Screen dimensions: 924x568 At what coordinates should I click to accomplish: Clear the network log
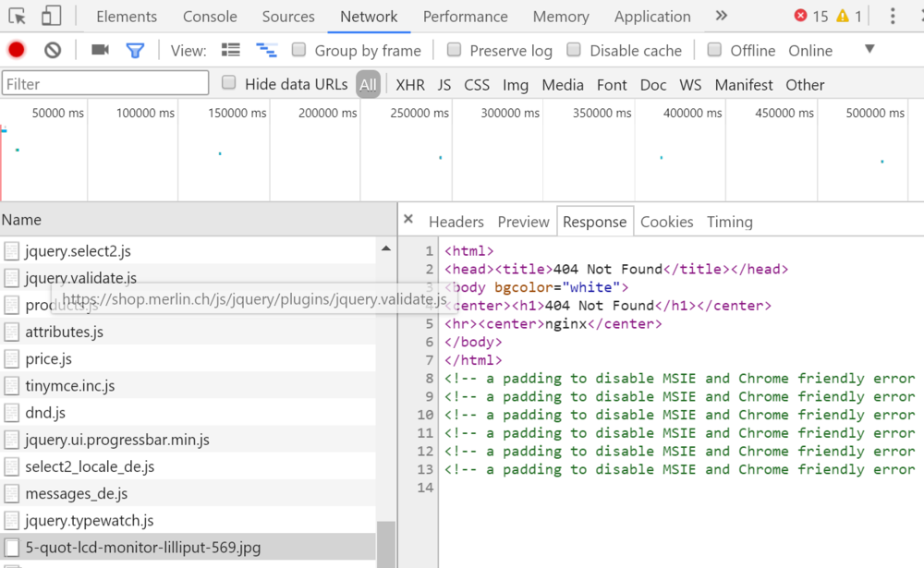53,50
